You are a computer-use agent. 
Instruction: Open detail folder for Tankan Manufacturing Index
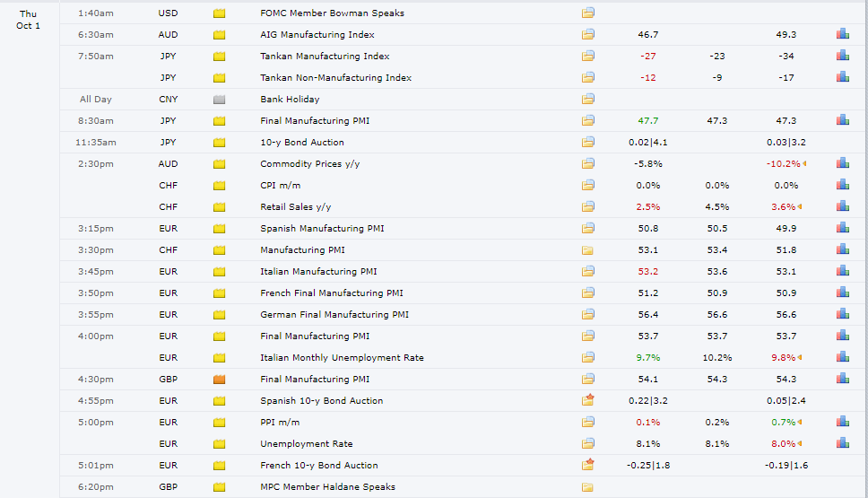pyautogui.click(x=588, y=56)
